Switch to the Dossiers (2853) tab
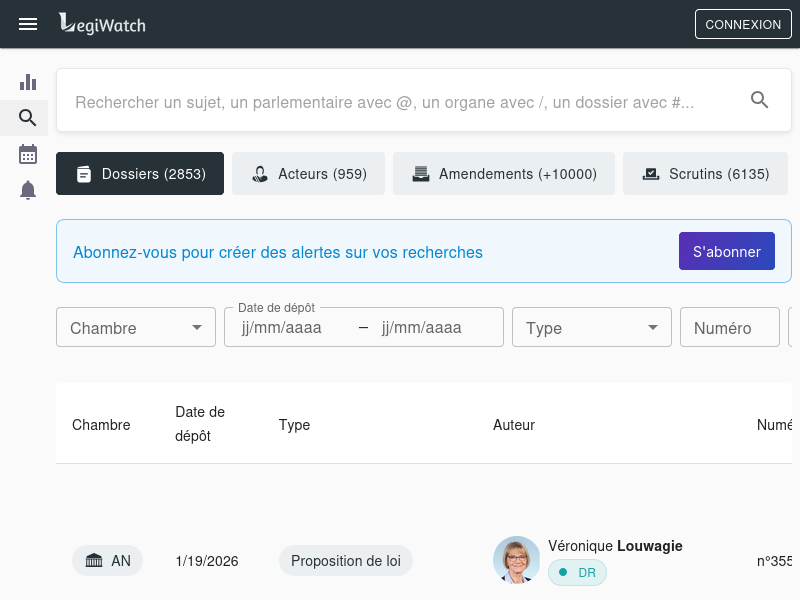The width and height of the screenshot is (800, 600). point(140,174)
